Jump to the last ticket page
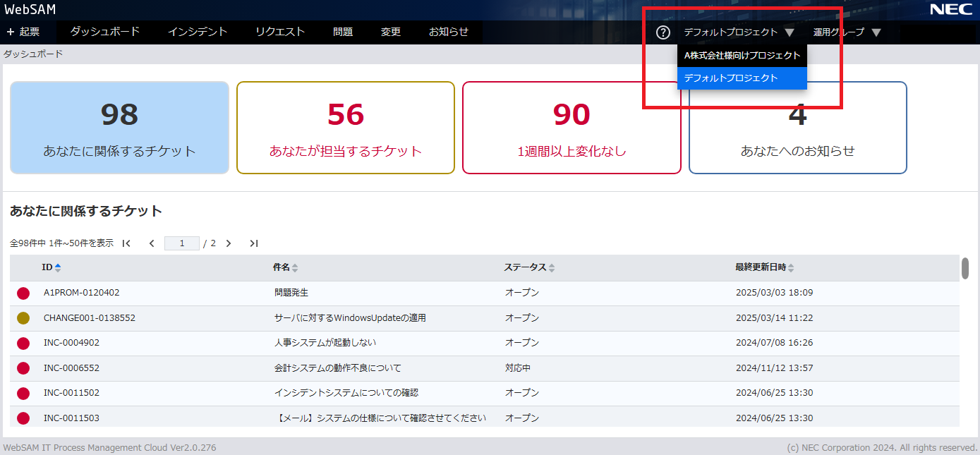Screen dimensions: 980x455 (254, 243)
